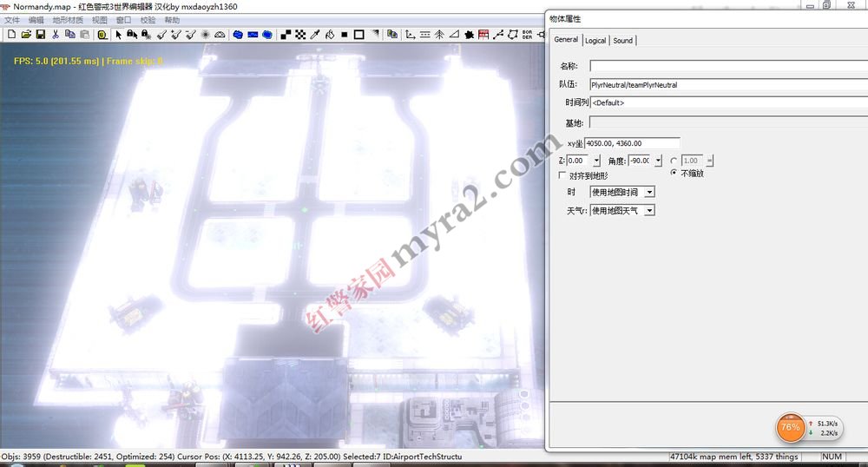Image resolution: width=868 pixels, height=467 pixels.
Task: Open the 时间列 Default dropdown
Action: [728, 102]
